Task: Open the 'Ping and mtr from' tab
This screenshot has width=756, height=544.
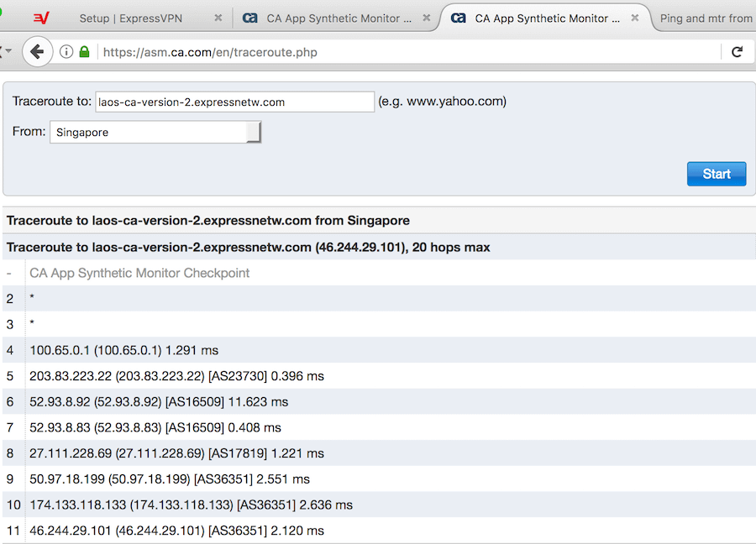Action: pyautogui.click(x=706, y=18)
